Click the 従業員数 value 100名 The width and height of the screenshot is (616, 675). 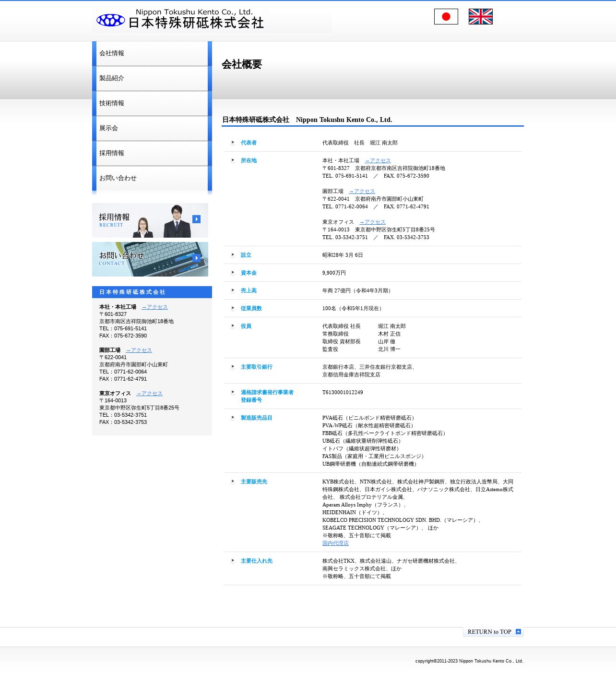[353, 309]
